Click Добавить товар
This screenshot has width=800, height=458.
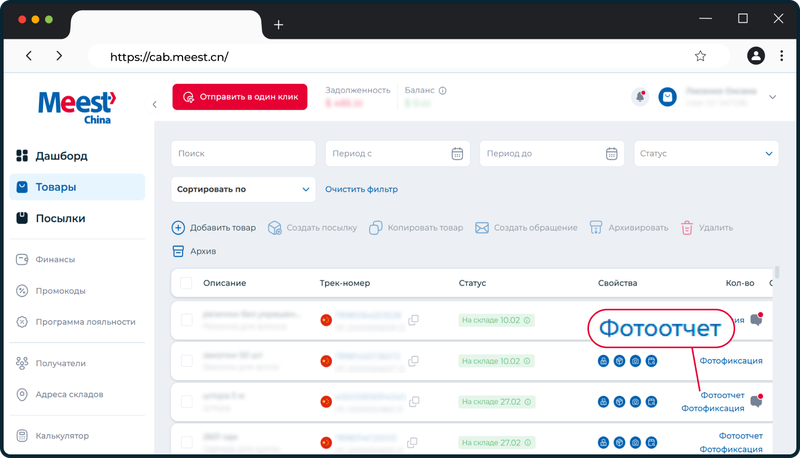[x=214, y=227]
